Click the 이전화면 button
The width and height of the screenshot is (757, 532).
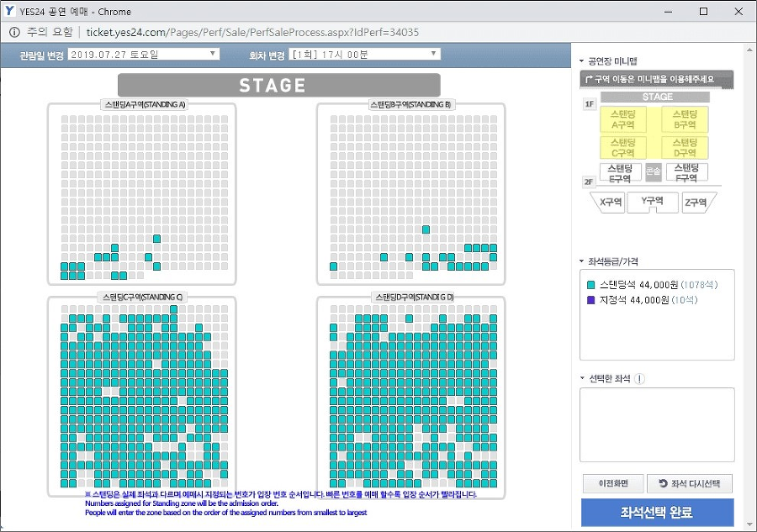pos(612,484)
